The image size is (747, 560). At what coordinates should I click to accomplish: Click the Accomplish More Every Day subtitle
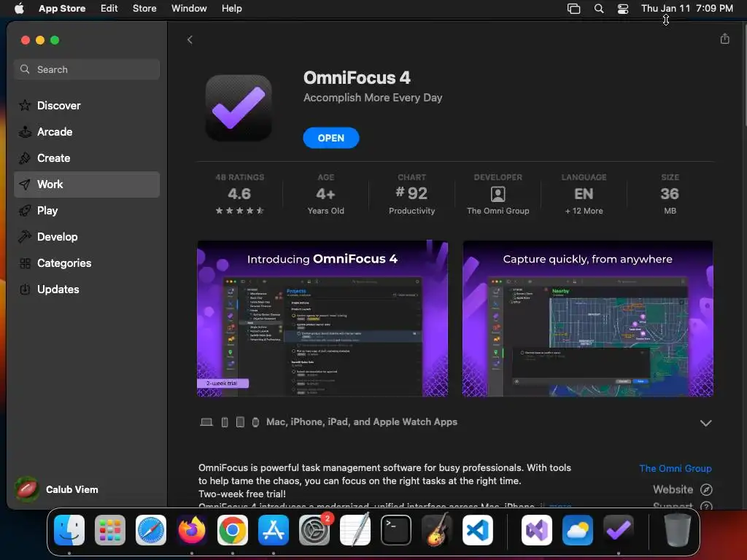click(373, 98)
